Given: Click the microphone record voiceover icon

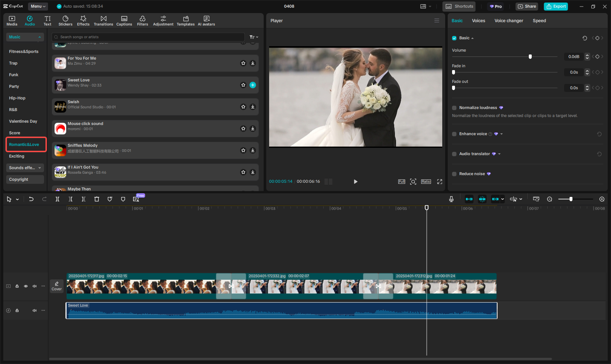Looking at the screenshot, I should click(x=451, y=199).
